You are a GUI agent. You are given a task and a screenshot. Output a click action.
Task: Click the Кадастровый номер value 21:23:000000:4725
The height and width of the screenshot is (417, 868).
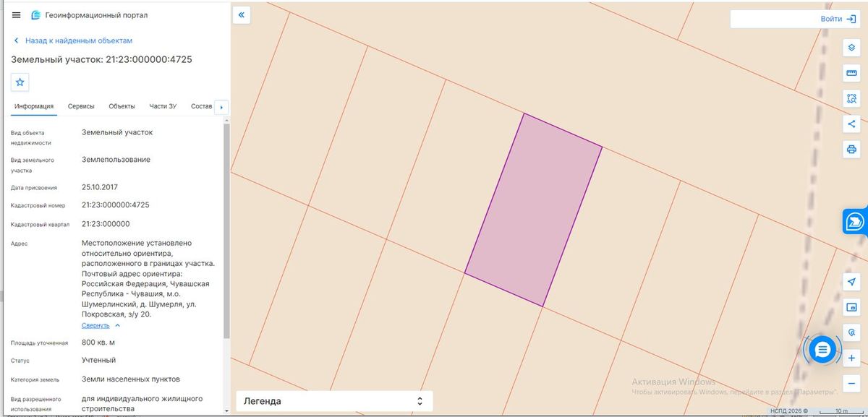tap(116, 205)
